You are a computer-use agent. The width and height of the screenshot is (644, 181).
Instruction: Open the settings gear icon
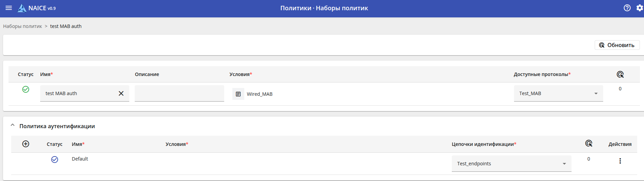tap(640, 8)
